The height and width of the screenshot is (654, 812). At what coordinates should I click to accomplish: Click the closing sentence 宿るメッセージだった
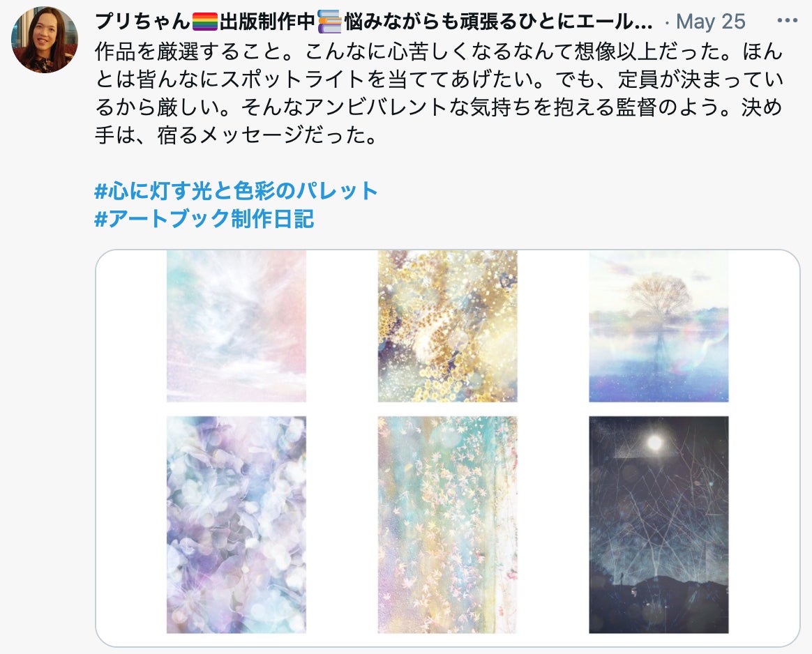(x=260, y=135)
